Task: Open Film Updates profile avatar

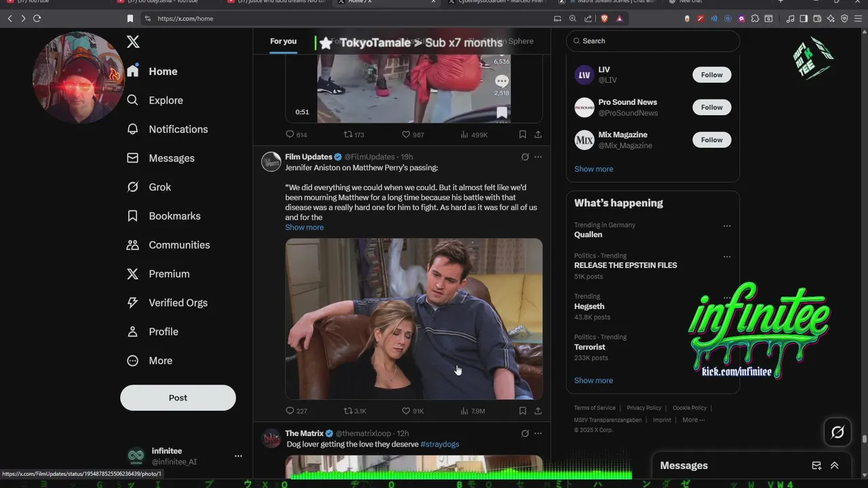Action: (271, 161)
